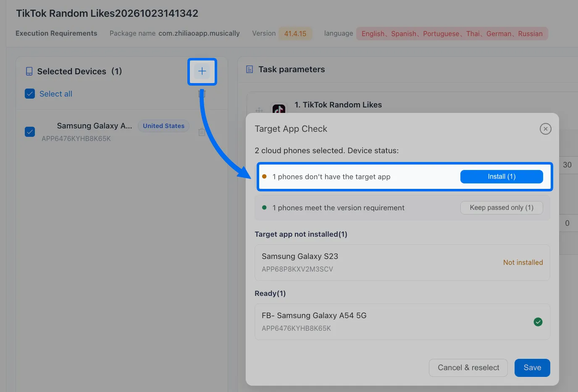Viewport: 578px width, 392px height.
Task: Delete the Samsung Galaxy A... device row
Action: coord(202,132)
